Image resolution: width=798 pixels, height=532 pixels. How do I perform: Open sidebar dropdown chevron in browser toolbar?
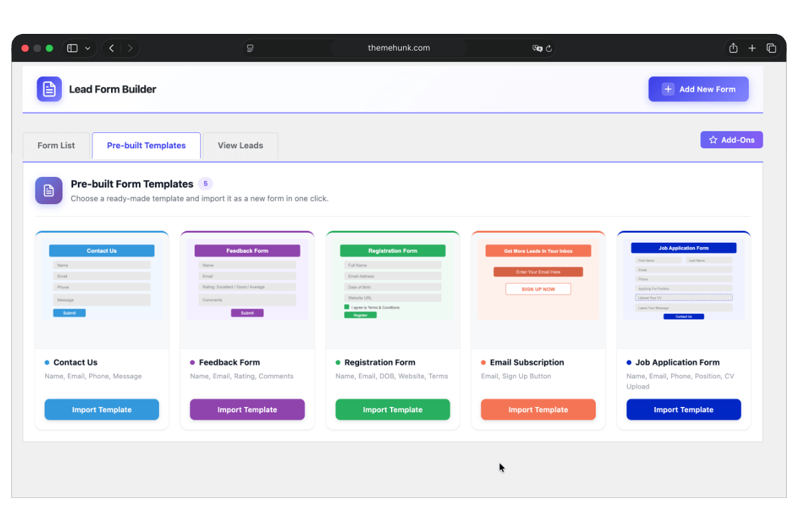tap(88, 48)
